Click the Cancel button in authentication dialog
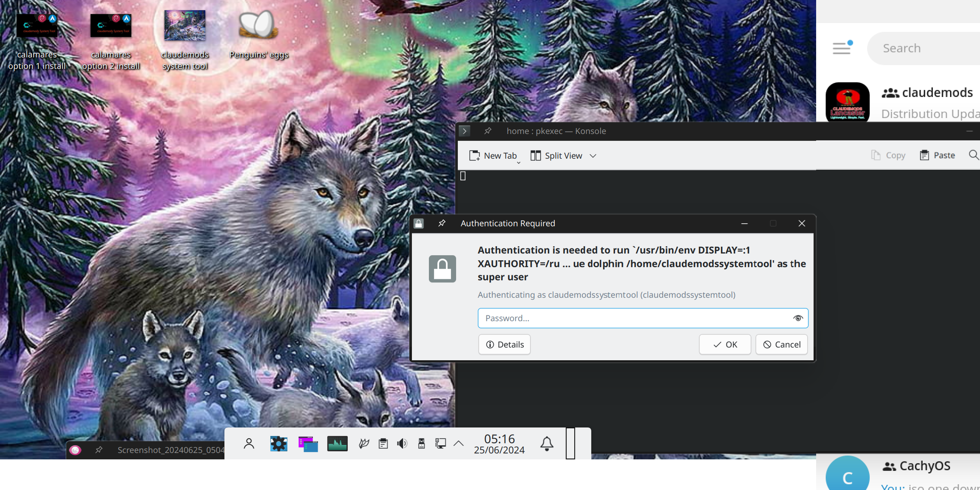This screenshot has width=980, height=490. coord(781,344)
